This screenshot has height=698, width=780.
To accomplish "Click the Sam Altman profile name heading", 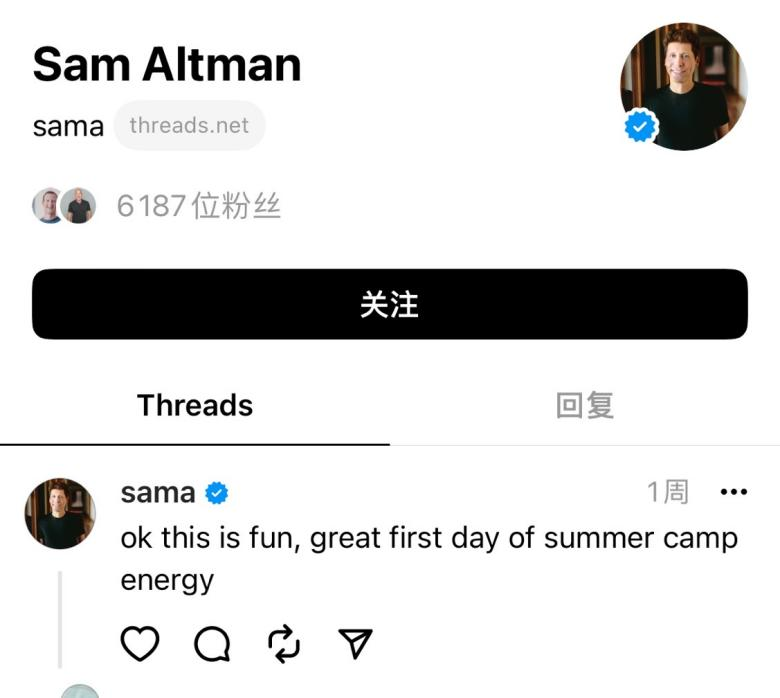I will click(167, 65).
